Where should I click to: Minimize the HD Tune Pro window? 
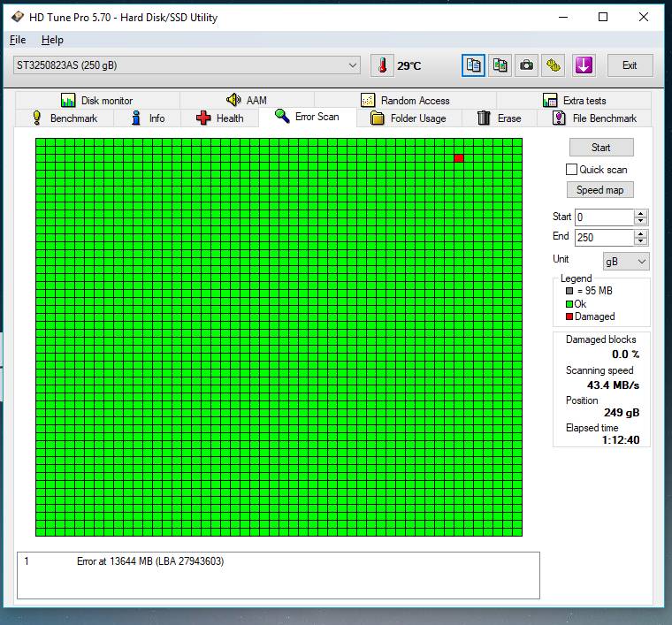coord(563,17)
